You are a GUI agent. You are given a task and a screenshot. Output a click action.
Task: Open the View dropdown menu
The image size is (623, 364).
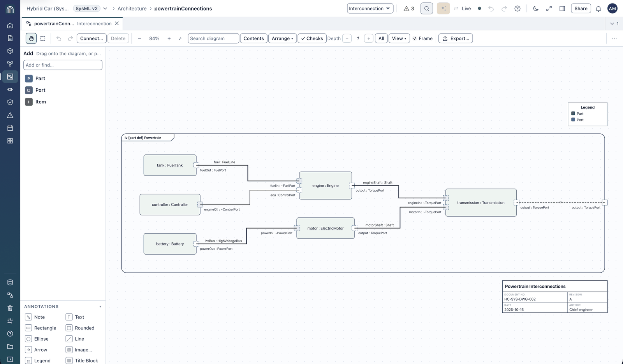(399, 38)
